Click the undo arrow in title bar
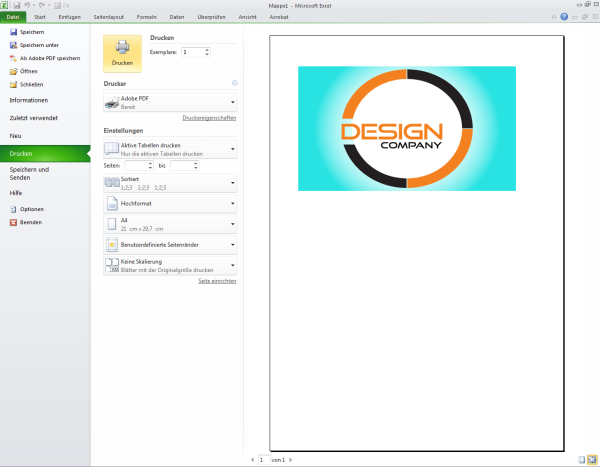The image size is (600, 467). tap(27, 5)
